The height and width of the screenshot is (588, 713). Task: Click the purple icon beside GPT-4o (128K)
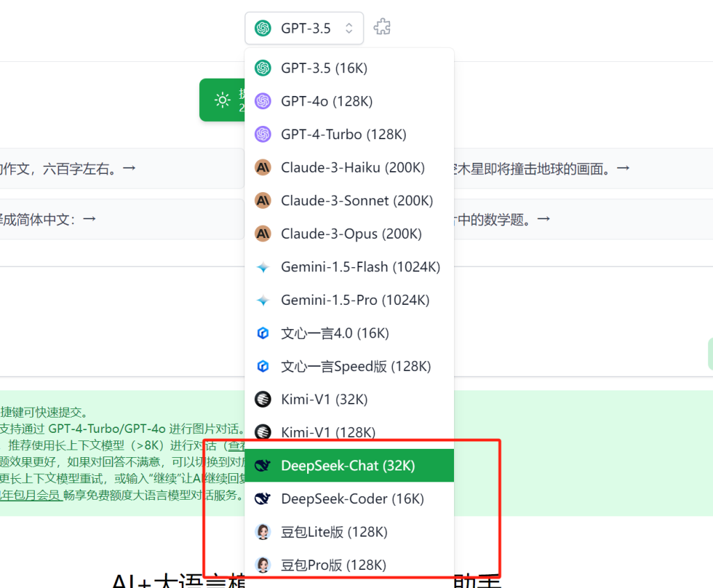pyautogui.click(x=263, y=101)
